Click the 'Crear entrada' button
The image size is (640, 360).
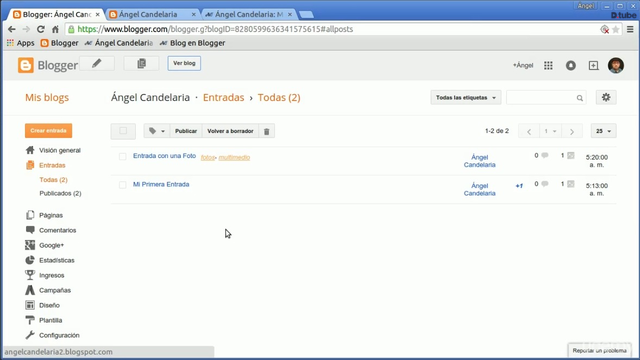(x=48, y=131)
